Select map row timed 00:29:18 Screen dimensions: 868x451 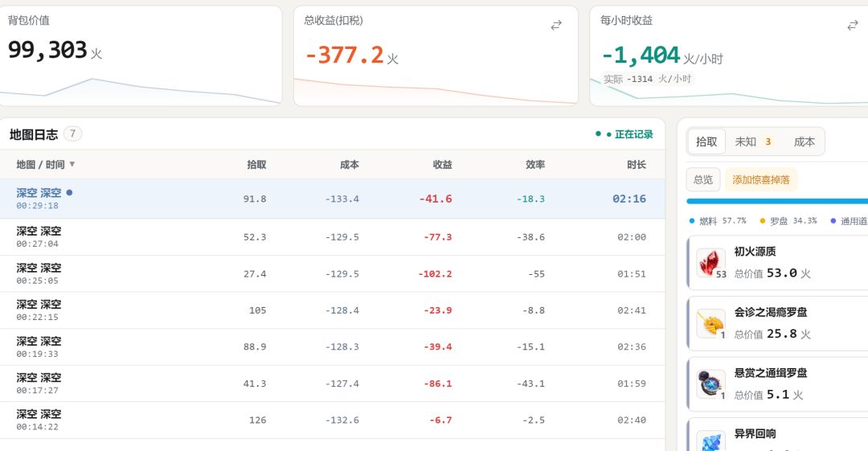click(x=332, y=199)
